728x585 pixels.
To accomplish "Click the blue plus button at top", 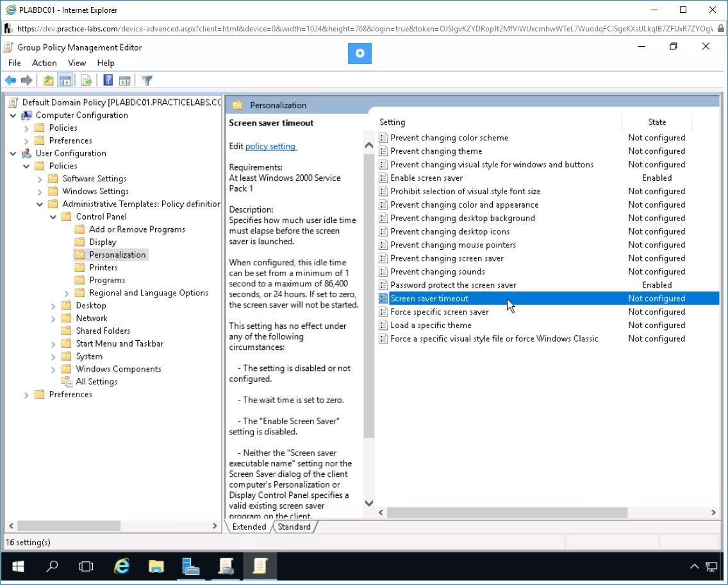I will [x=360, y=53].
